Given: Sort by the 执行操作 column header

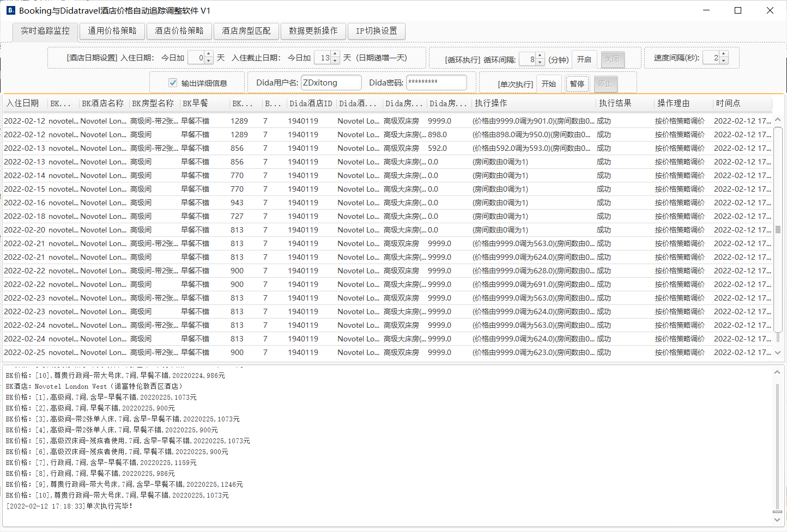Looking at the screenshot, I should (x=533, y=103).
